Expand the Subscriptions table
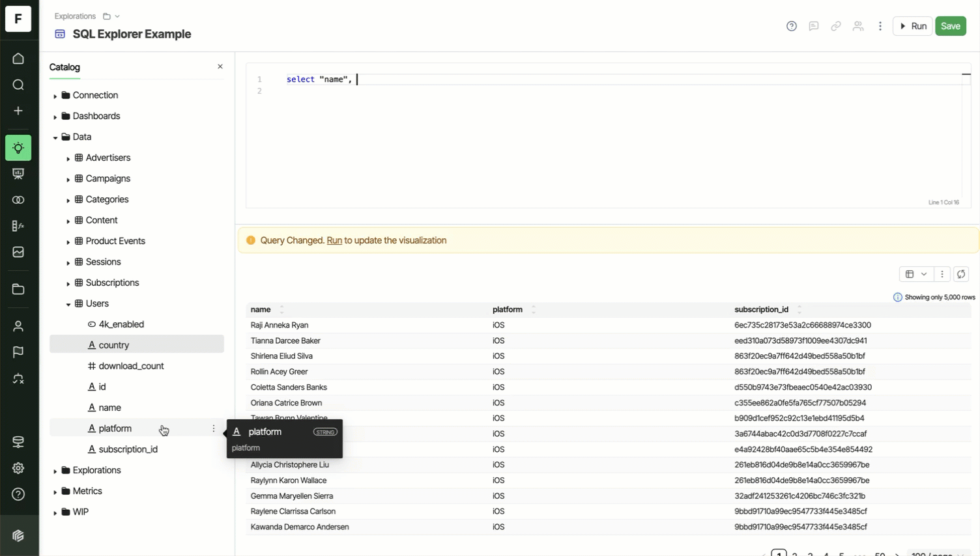This screenshot has width=980, height=556. [x=68, y=283]
